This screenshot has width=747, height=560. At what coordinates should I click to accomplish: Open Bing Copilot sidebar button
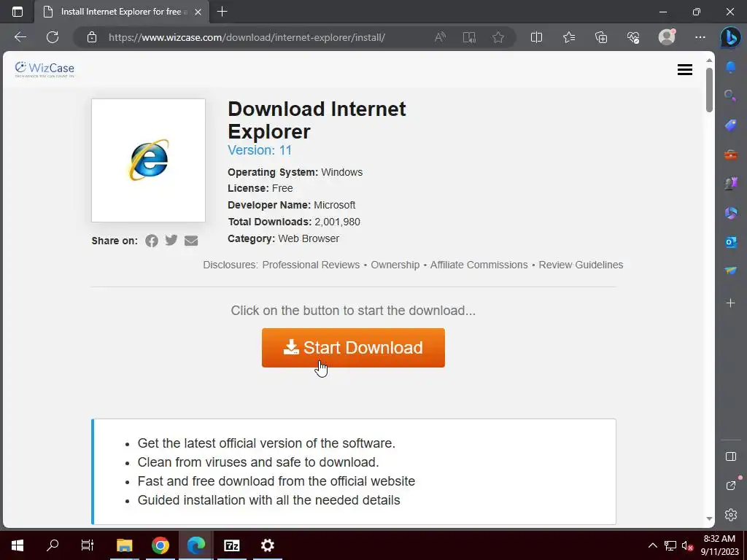click(x=730, y=37)
